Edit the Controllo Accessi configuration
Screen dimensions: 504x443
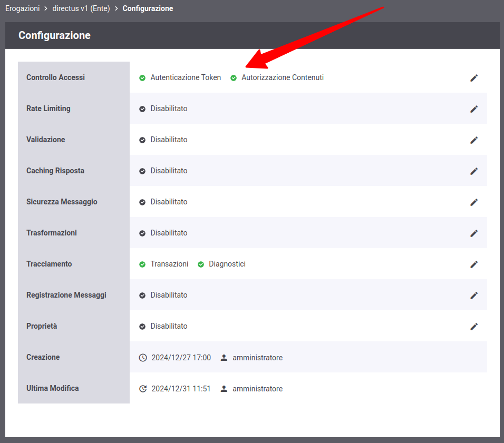[x=474, y=78]
